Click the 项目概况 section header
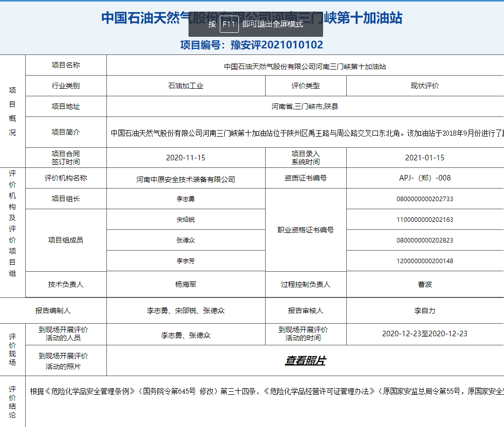This screenshot has width=504, height=427. [x=13, y=111]
